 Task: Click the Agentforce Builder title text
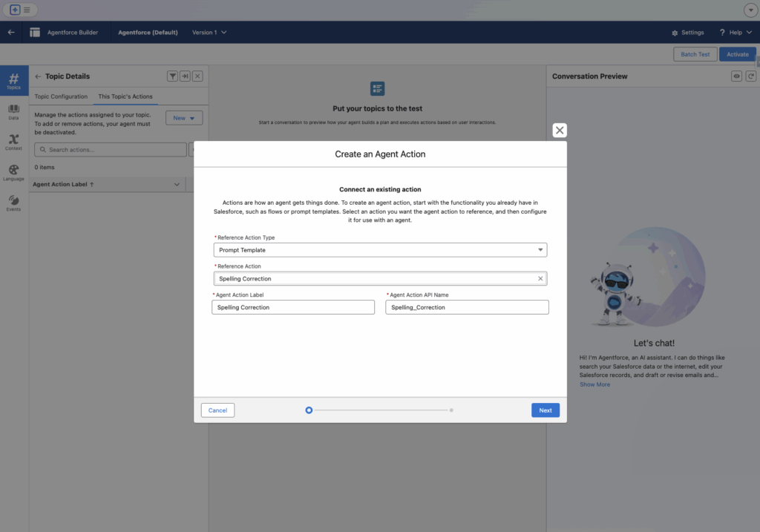click(73, 33)
